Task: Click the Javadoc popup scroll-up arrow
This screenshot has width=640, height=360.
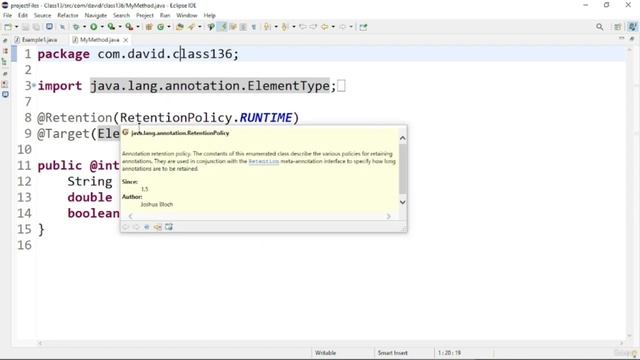Action: click(x=402, y=138)
